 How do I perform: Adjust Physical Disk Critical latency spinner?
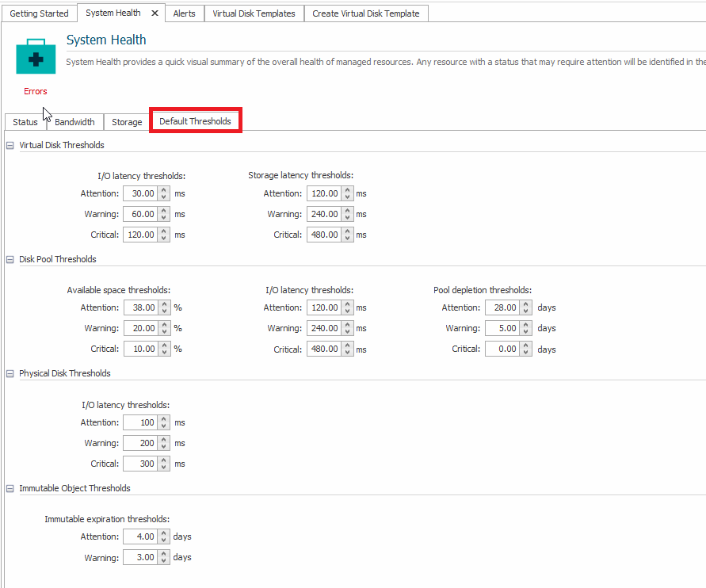tap(164, 464)
